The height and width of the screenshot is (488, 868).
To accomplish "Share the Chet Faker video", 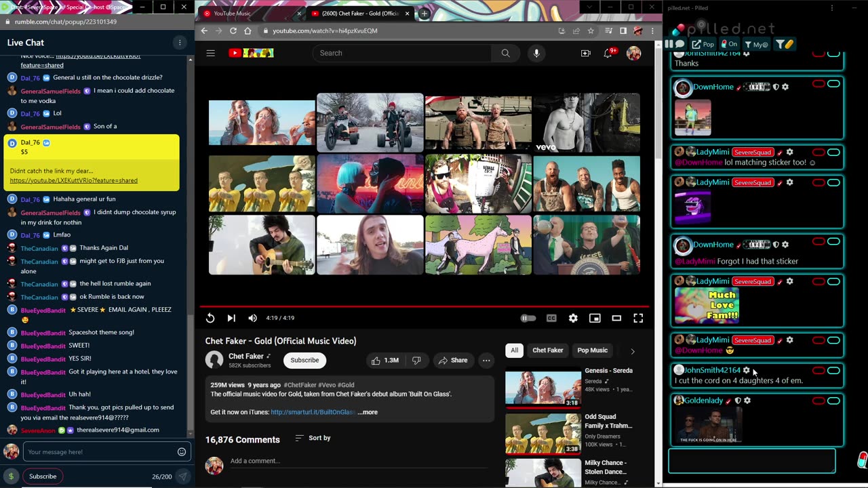I will 452,361.
